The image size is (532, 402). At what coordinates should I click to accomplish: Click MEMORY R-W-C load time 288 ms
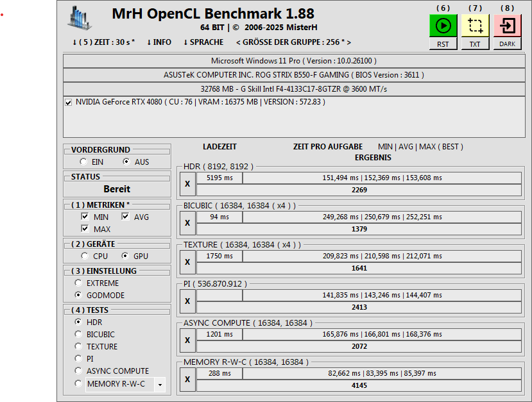click(x=219, y=374)
